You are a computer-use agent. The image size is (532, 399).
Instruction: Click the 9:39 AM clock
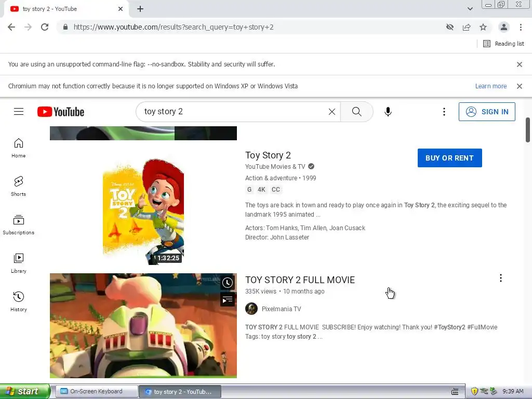click(513, 391)
